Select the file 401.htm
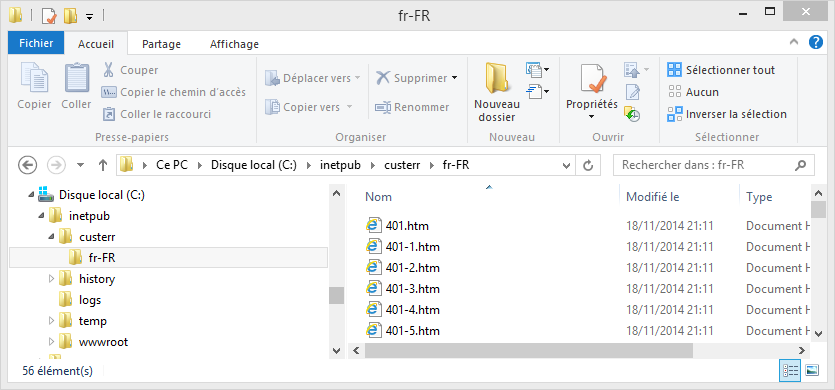 (x=397, y=226)
